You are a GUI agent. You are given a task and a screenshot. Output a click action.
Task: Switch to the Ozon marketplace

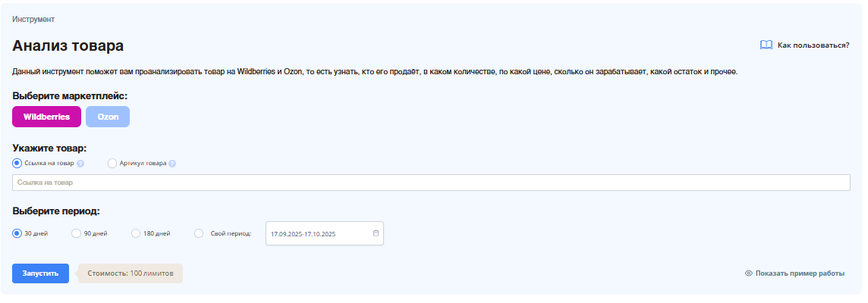tap(108, 117)
